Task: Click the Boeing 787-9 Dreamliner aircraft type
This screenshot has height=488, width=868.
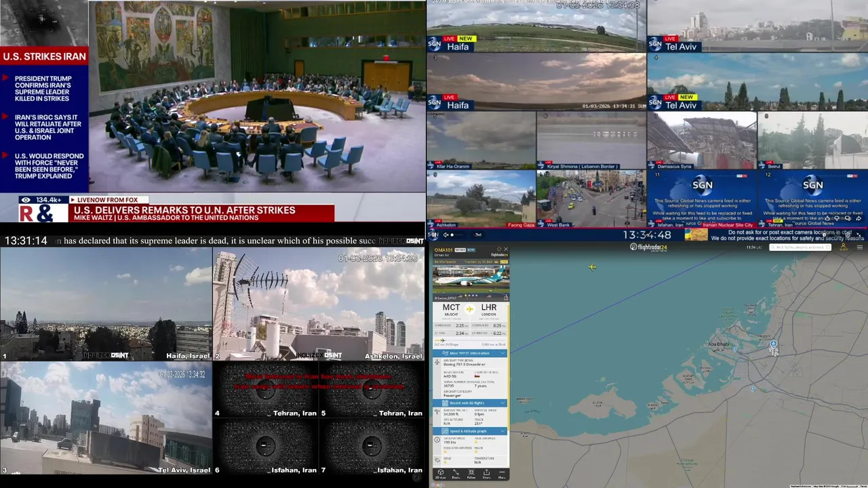Action: 465,365
